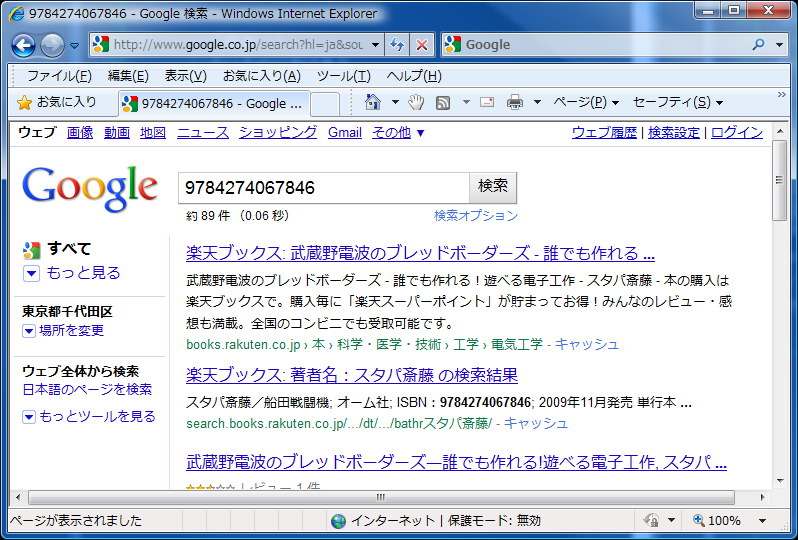This screenshot has width=798, height=540.
Task: Click the Forward navigation arrow button
Action: [52, 45]
